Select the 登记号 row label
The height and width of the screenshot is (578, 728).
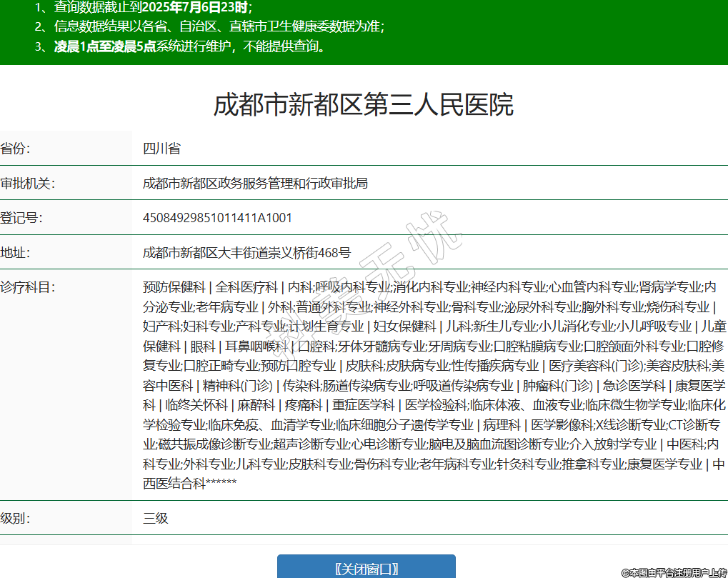[21, 218]
